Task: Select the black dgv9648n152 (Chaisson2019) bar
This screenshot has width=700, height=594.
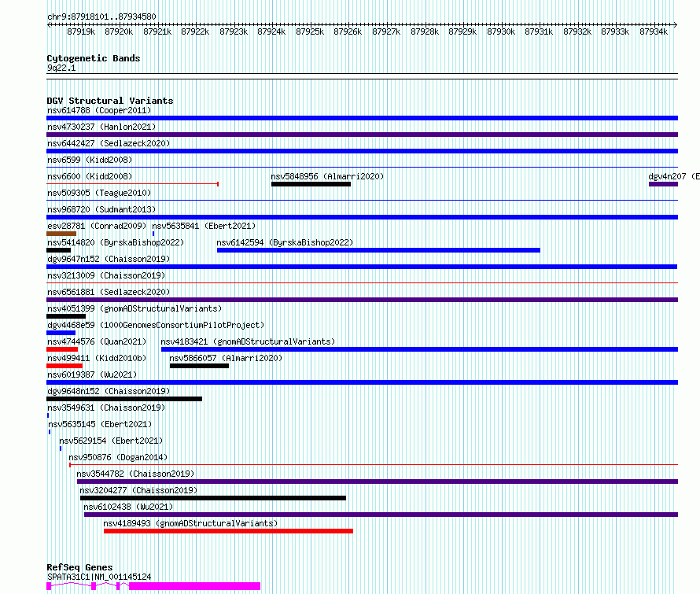Action: click(124, 399)
